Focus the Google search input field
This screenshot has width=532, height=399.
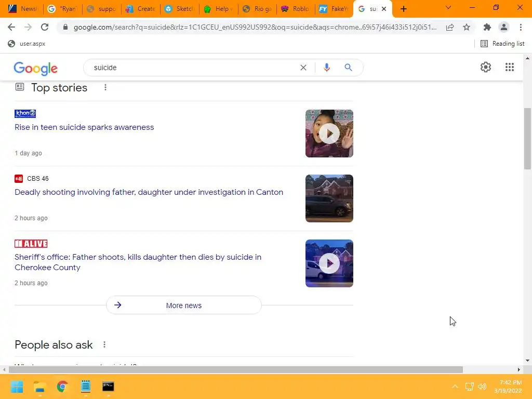(193, 68)
